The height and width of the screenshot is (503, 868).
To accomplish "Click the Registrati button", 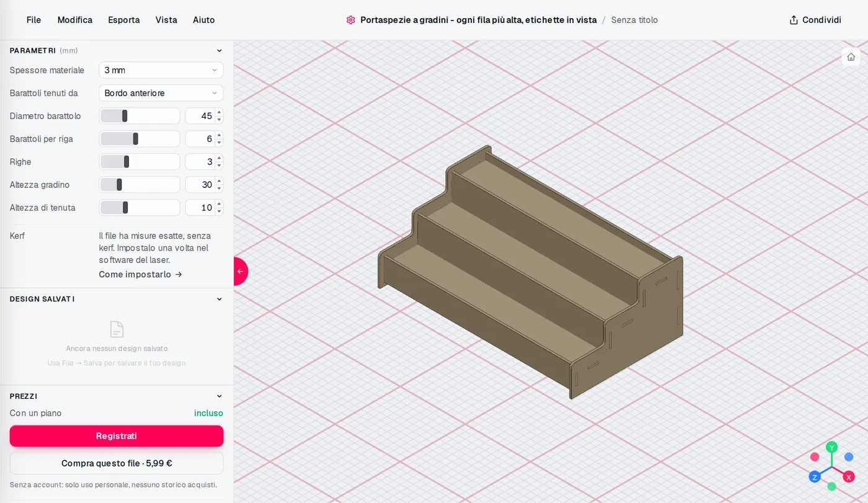I will (x=117, y=436).
